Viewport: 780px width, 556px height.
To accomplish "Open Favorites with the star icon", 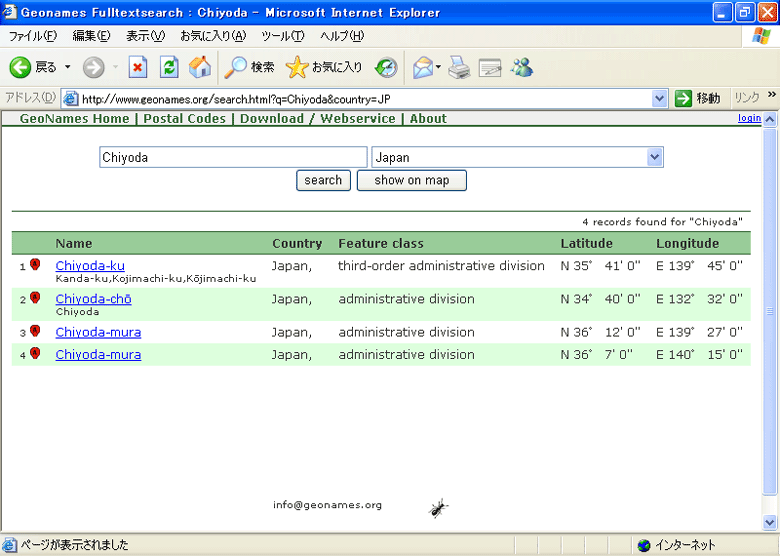I will (324, 67).
